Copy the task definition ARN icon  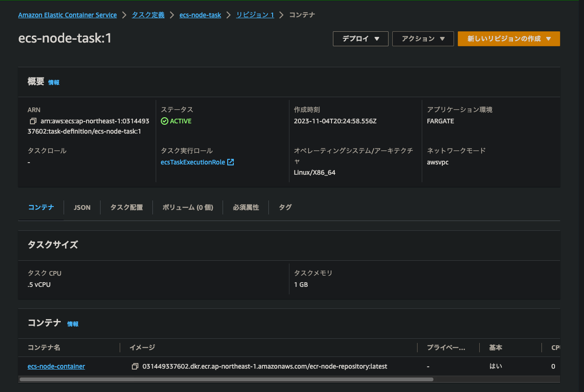coord(33,121)
